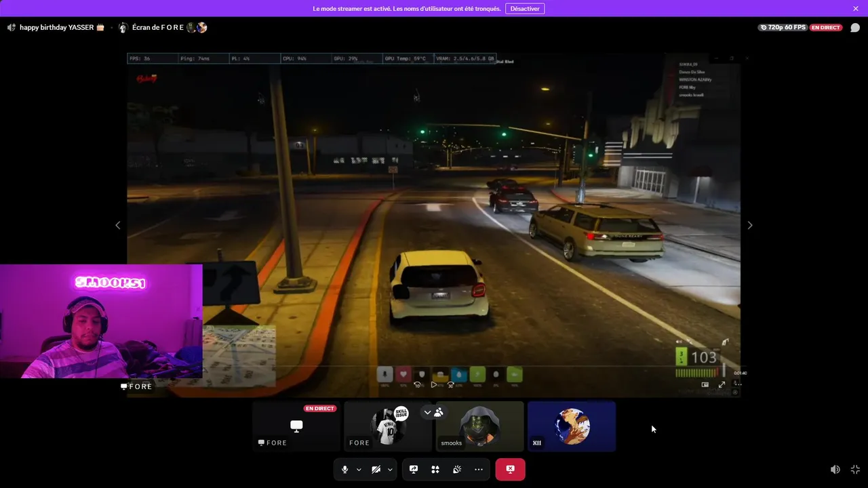The width and height of the screenshot is (868, 488).
Task: Open the Activities launcher icon
Action: coord(435,469)
